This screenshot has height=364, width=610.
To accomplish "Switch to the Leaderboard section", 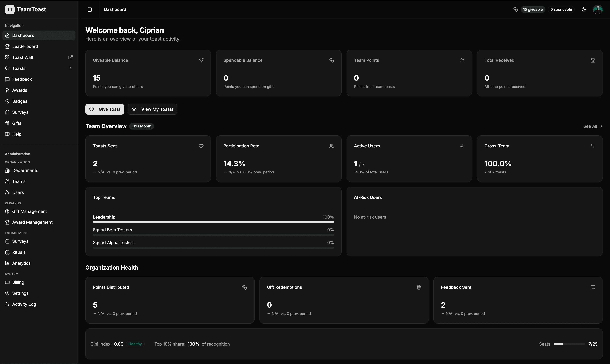I will (x=25, y=46).
